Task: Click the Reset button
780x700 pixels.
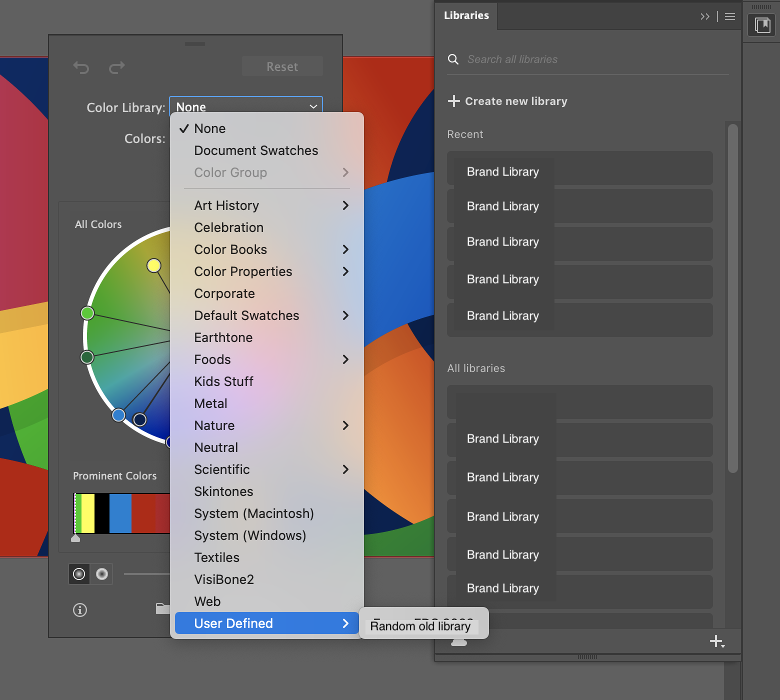Action: tap(282, 66)
